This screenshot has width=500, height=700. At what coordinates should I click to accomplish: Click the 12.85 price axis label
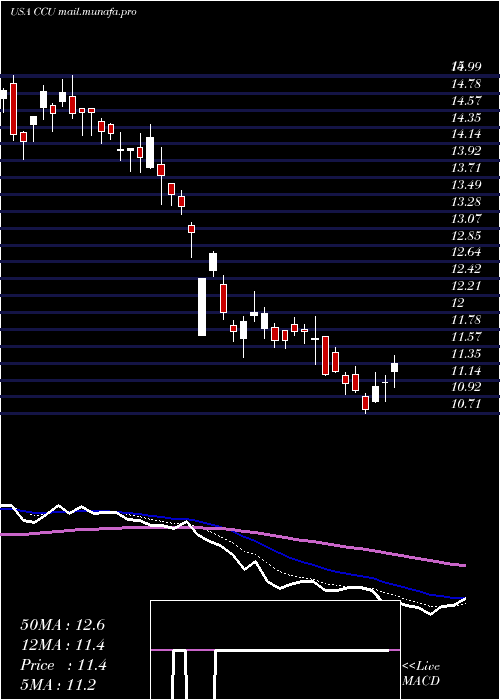click(466, 236)
